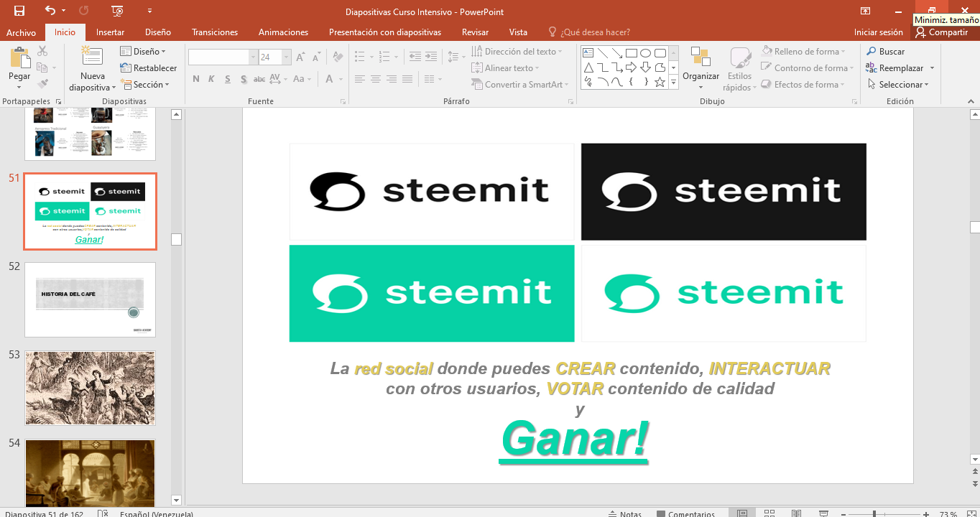Select the isosceles triangle shape

click(x=588, y=67)
